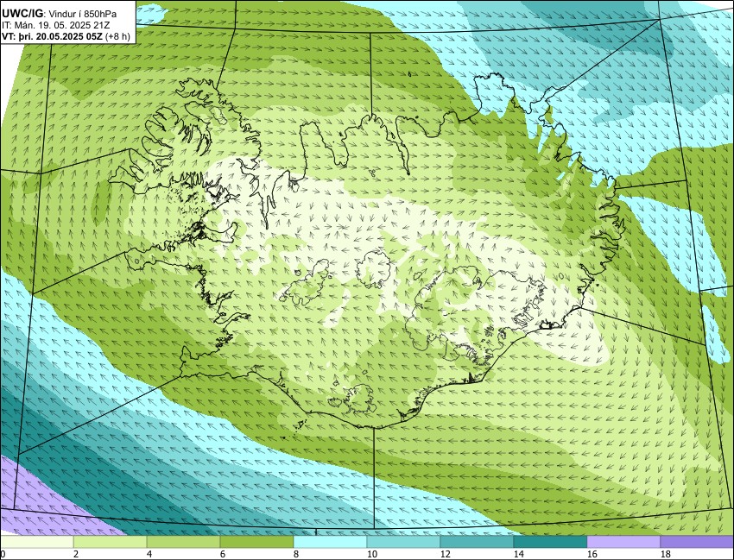Click the legend scale value '16'
This screenshot has width=734, height=560.
tap(592, 554)
